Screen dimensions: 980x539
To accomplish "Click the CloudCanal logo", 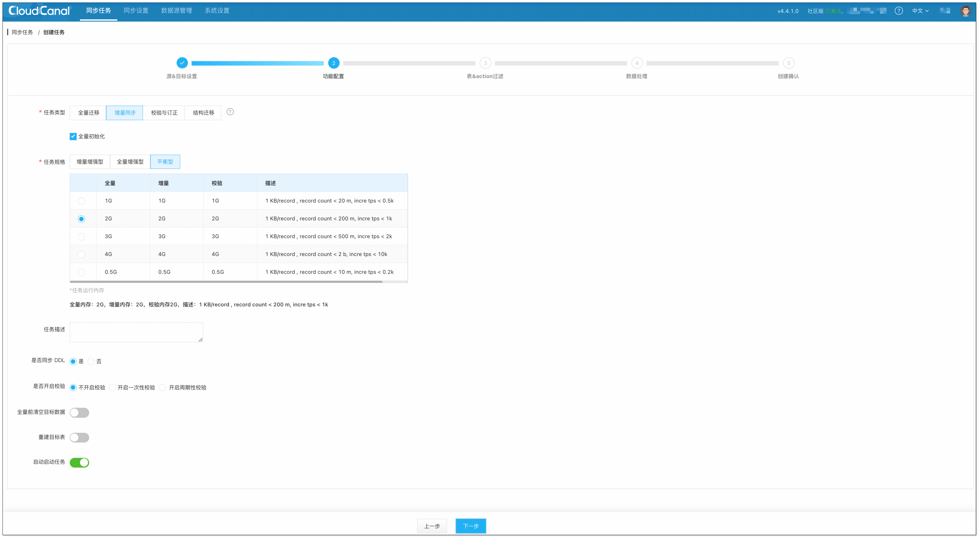I will coord(39,11).
